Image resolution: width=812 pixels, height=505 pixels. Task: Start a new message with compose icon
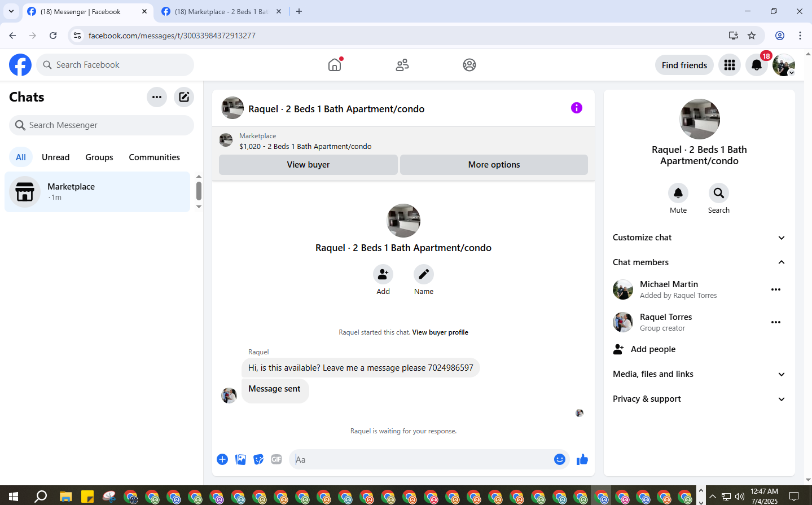point(184,97)
